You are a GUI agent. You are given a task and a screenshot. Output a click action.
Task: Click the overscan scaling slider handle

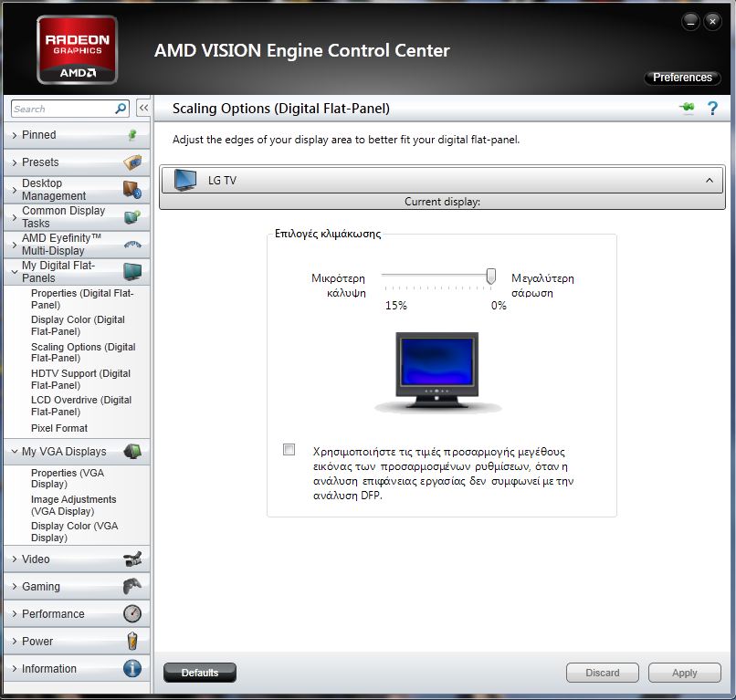pos(490,277)
